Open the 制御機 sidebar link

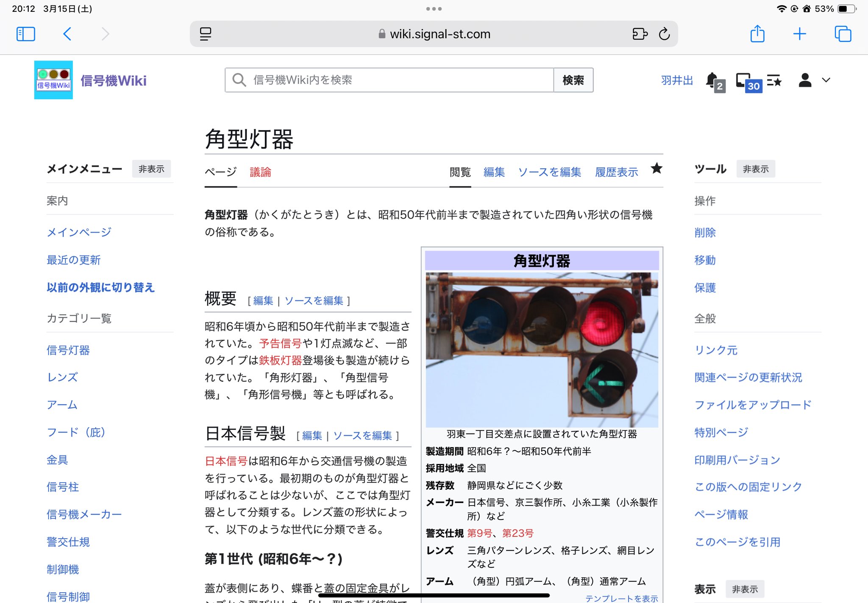click(x=63, y=570)
